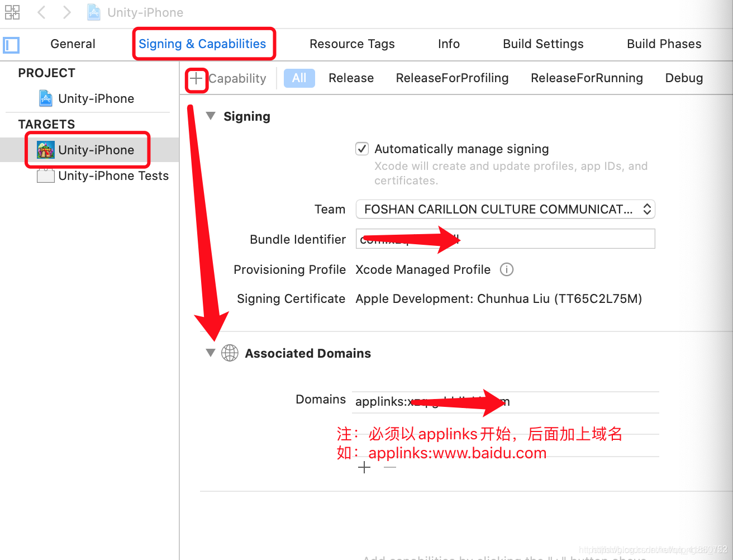Open the Build Phases tab
This screenshot has width=733, height=560.
tap(664, 44)
